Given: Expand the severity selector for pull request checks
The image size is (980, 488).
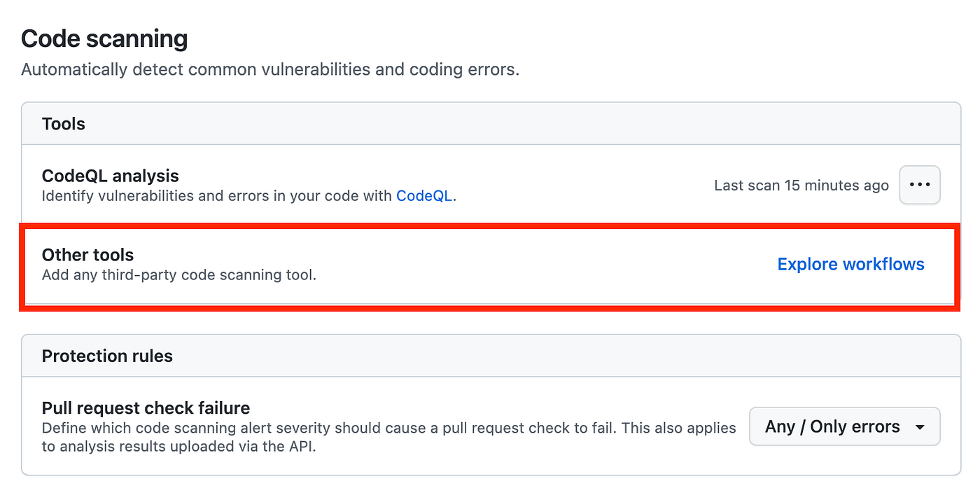Looking at the screenshot, I should (x=844, y=426).
